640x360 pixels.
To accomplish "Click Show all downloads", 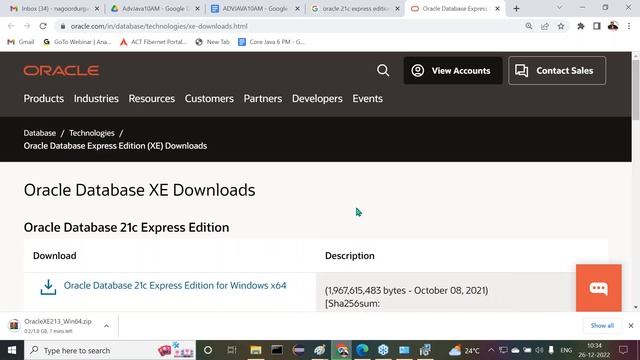I will tap(602, 326).
